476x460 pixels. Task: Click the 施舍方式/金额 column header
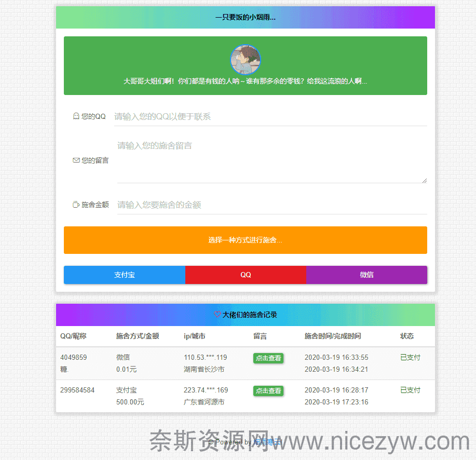[x=138, y=336]
